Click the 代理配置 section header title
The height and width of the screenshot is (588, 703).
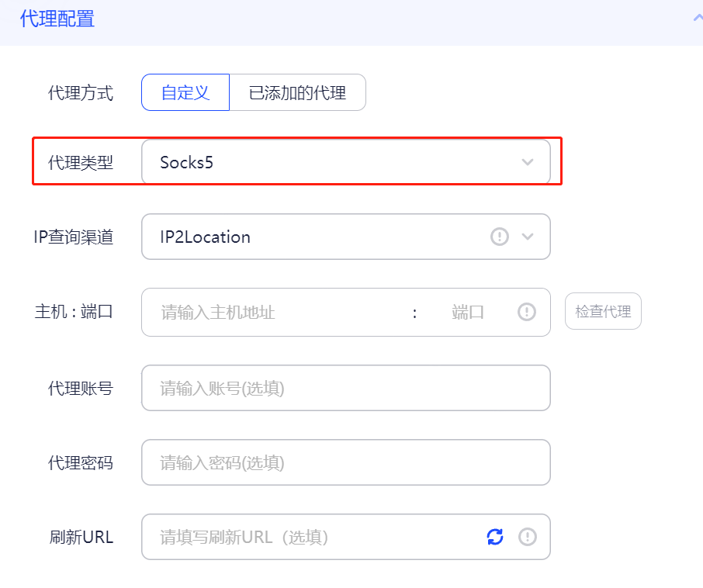click(57, 19)
